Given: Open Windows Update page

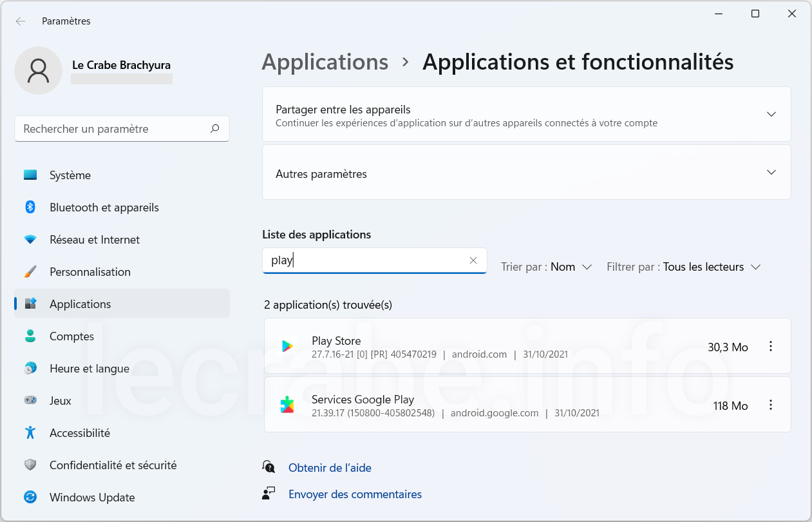Looking at the screenshot, I should coord(122,498).
